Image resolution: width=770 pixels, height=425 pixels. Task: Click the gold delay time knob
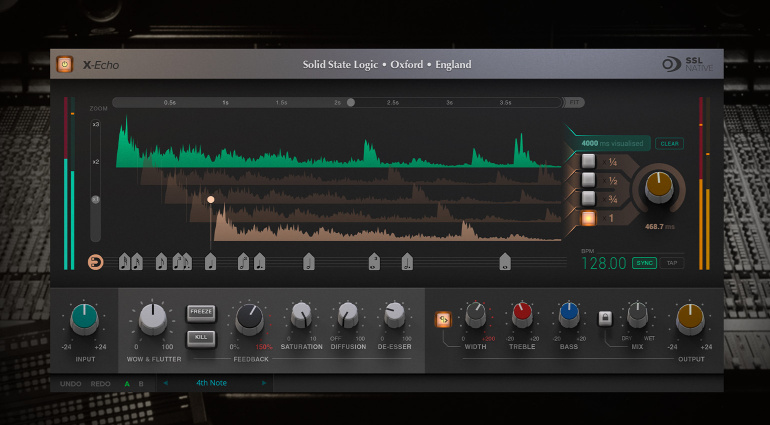pyautogui.click(x=659, y=187)
